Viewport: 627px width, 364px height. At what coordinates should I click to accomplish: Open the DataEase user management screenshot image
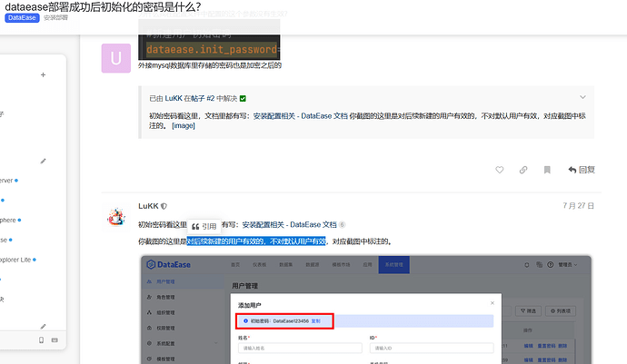[366, 310]
